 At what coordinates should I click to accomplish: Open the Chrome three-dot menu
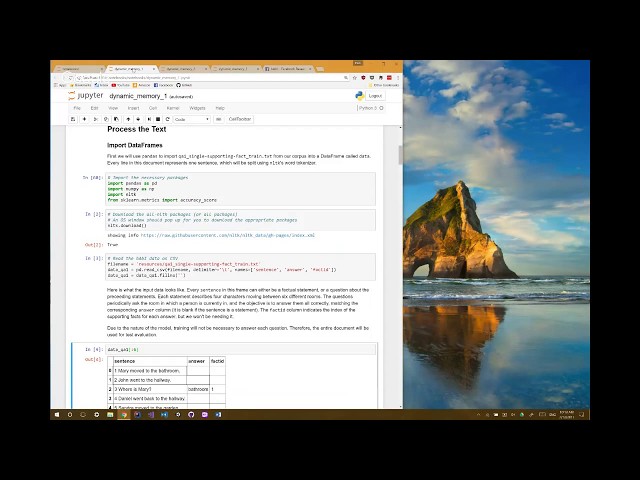398,78
